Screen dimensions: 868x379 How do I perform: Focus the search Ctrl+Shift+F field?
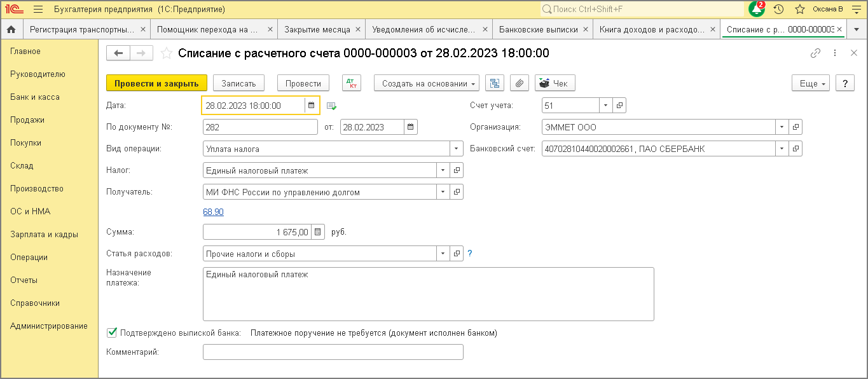[642, 10]
